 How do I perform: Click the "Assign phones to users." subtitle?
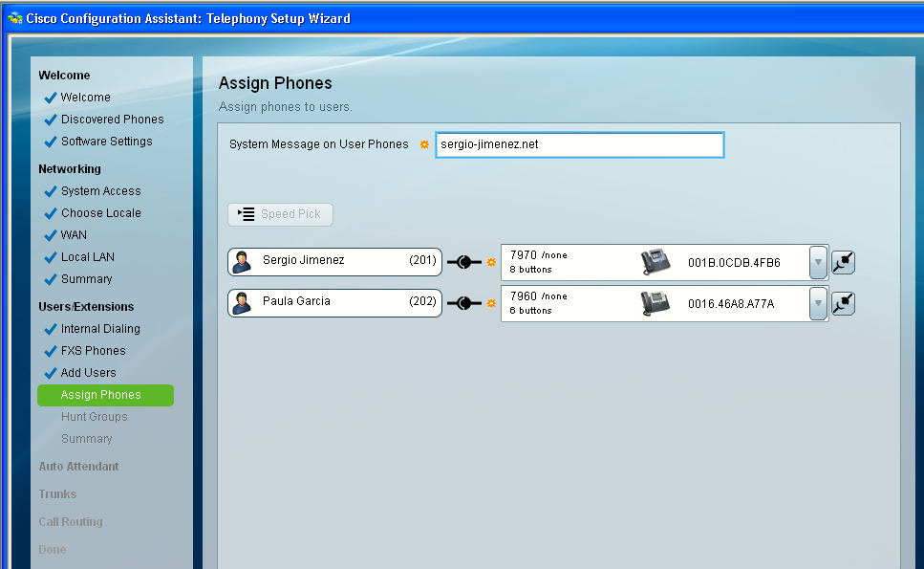coord(285,107)
